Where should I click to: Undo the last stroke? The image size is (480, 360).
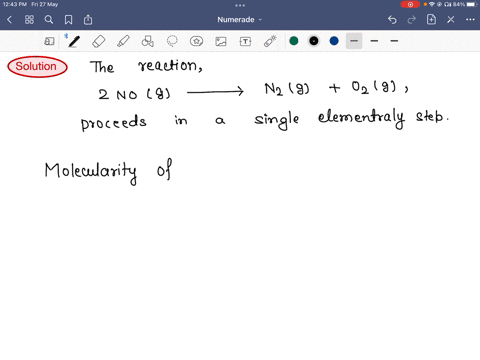(392, 20)
